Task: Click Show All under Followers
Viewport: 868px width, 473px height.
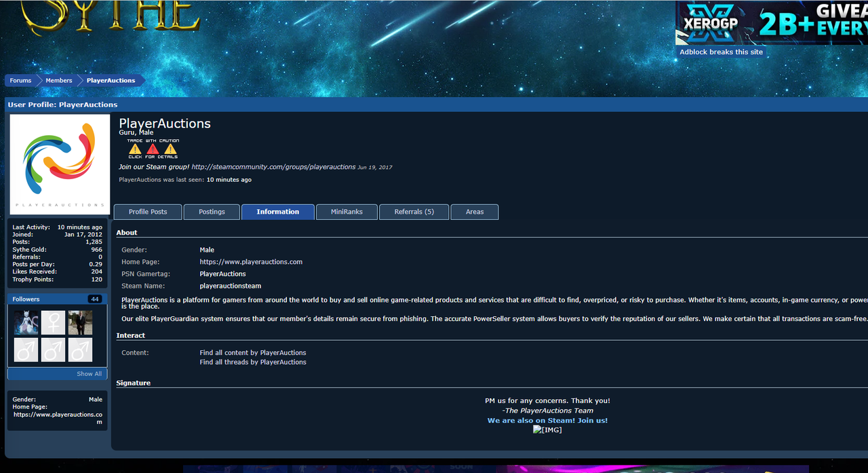Action: (90, 374)
